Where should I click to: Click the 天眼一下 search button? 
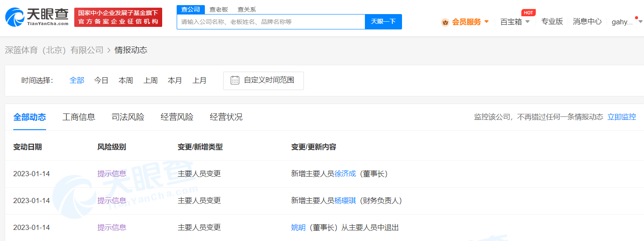coord(383,22)
